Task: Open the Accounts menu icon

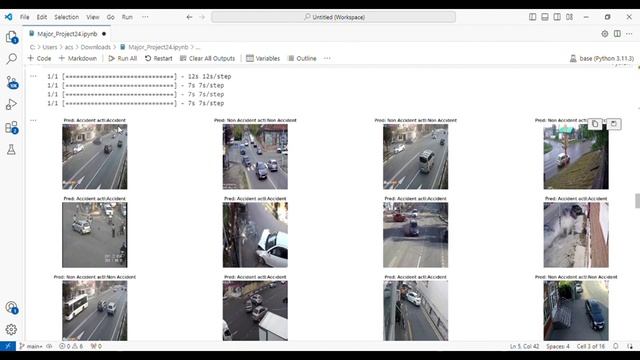Action: click(11, 307)
